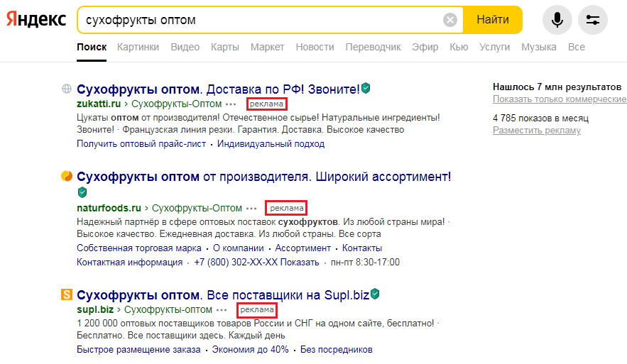Open search settings sliders icon
The height and width of the screenshot is (364, 627).
click(593, 20)
